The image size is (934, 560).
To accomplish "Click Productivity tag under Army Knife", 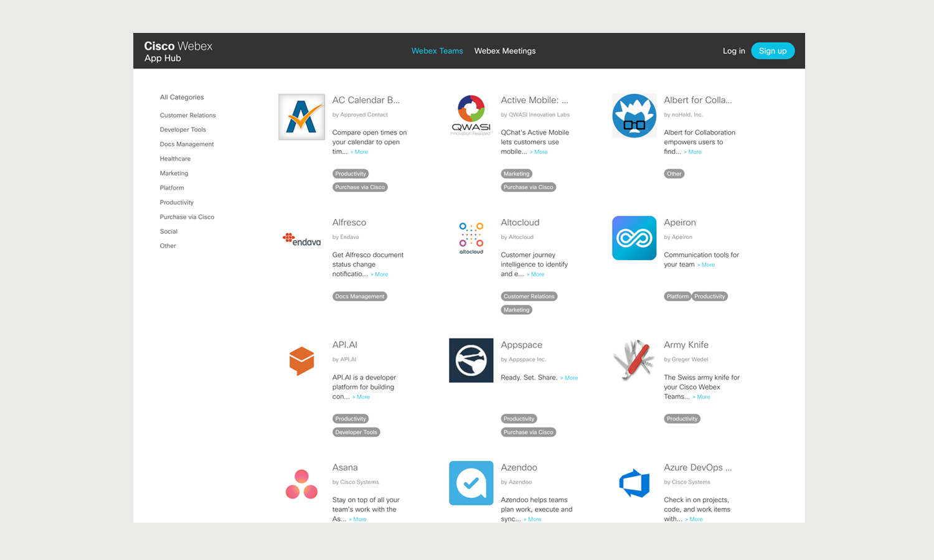I will click(x=682, y=419).
